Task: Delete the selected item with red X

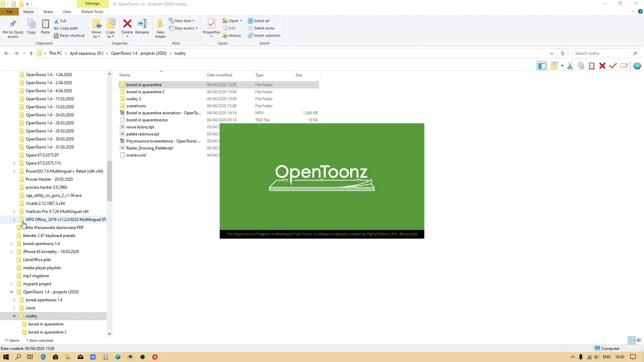Action: tap(127, 27)
